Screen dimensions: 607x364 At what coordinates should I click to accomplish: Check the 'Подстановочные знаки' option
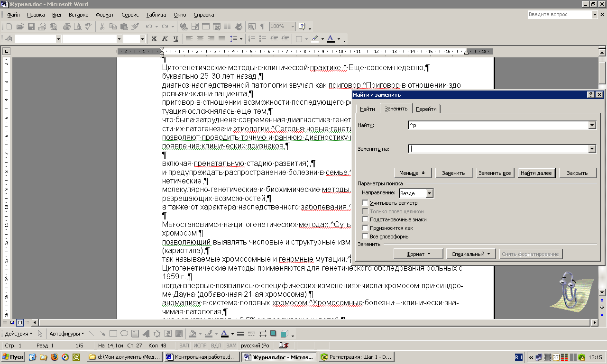[365, 219]
